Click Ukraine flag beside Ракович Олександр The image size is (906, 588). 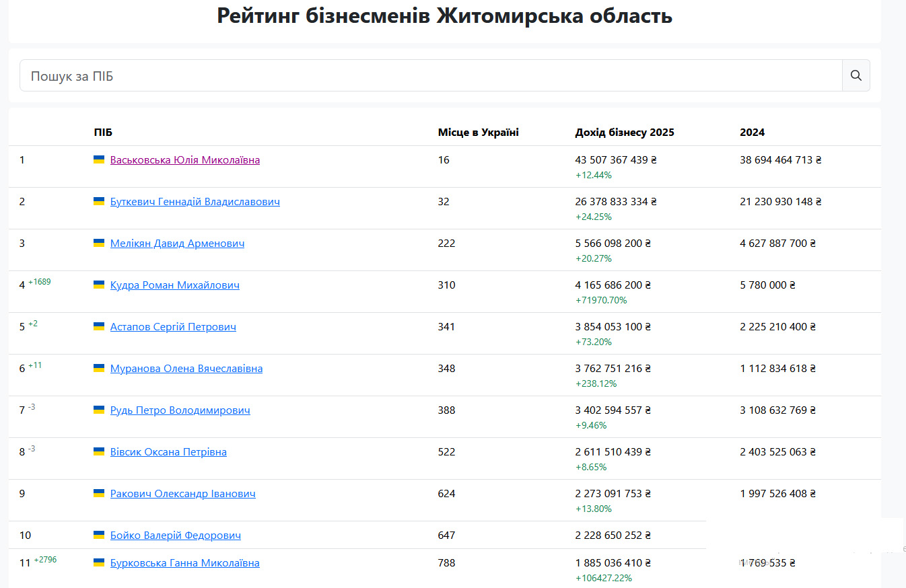[x=99, y=493]
